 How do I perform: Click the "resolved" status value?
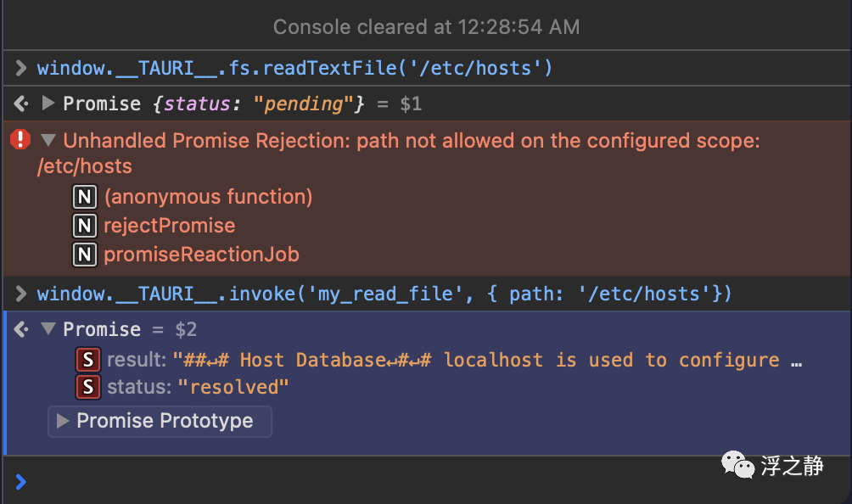click(x=233, y=388)
